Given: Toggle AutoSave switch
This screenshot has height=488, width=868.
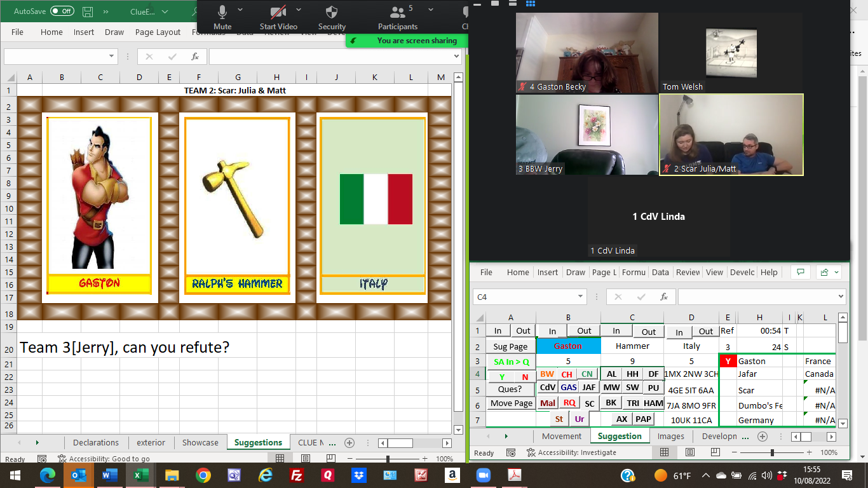Looking at the screenshot, I should [x=62, y=11].
